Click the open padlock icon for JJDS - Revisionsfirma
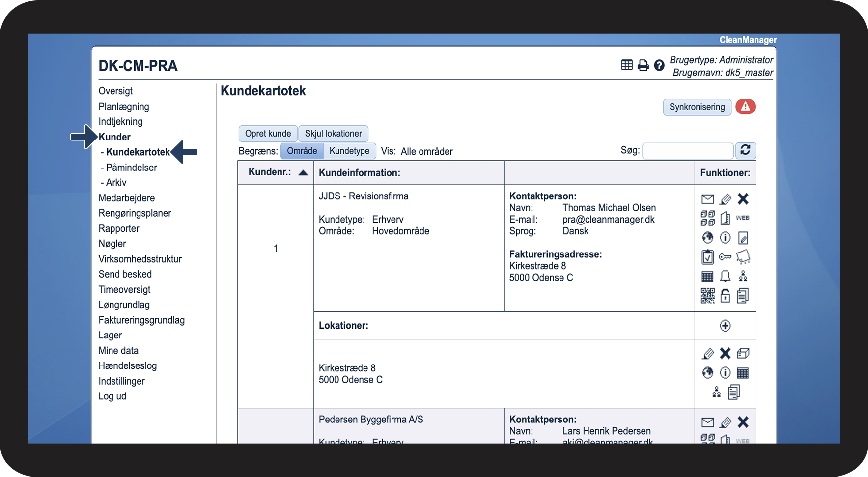This screenshot has width=868, height=477. click(x=725, y=295)
